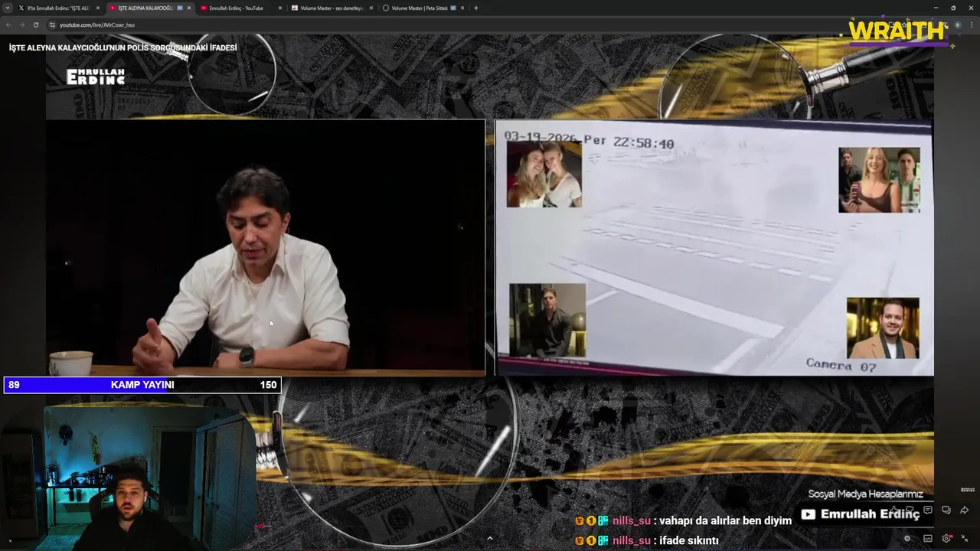Close Volume Master | Peta Sittek tab

coord(462,8)
